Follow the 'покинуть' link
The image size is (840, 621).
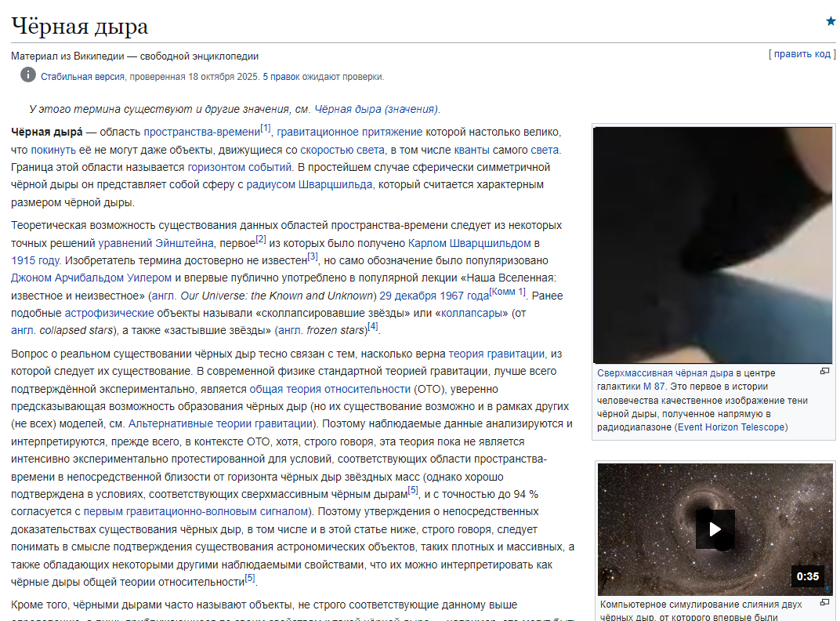(x=53, y=150)
